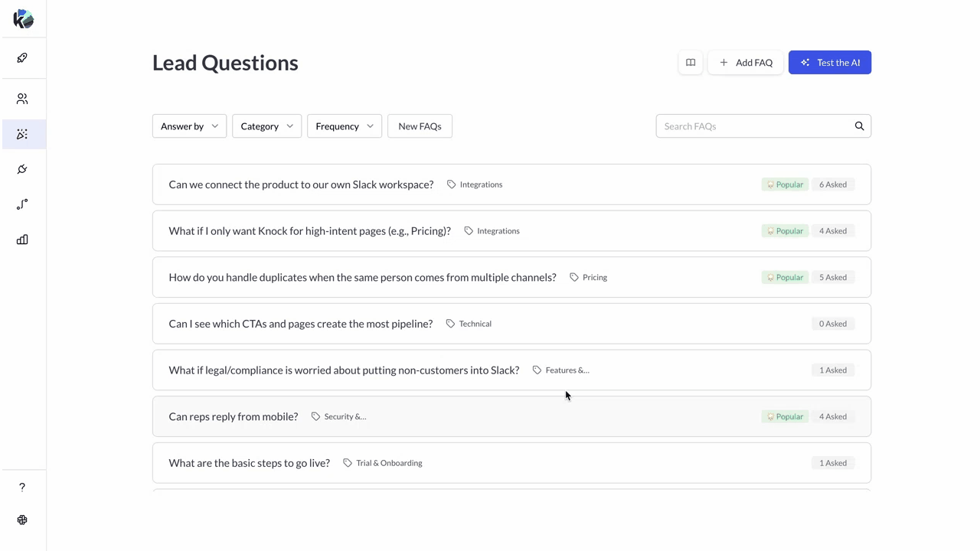980x551 pixels.
Task: Click the Knock logo at top left
Action: tap(23, 19)
